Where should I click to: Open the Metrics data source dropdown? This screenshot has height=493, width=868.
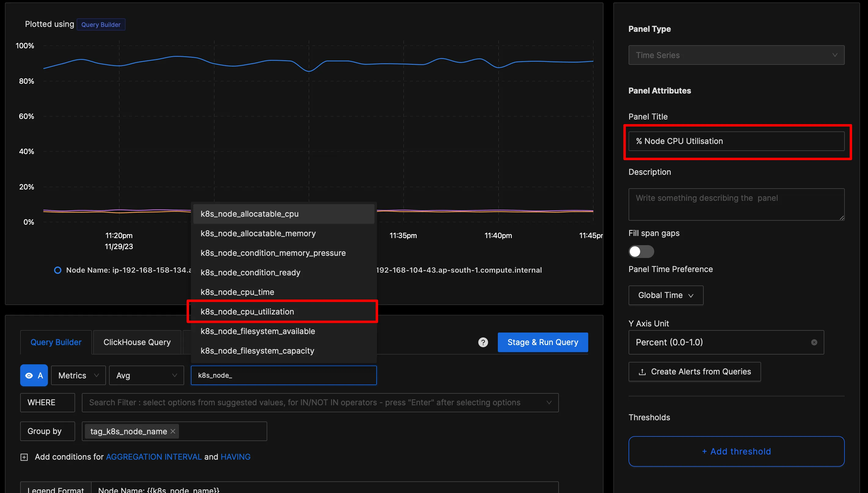pos(78,375)
